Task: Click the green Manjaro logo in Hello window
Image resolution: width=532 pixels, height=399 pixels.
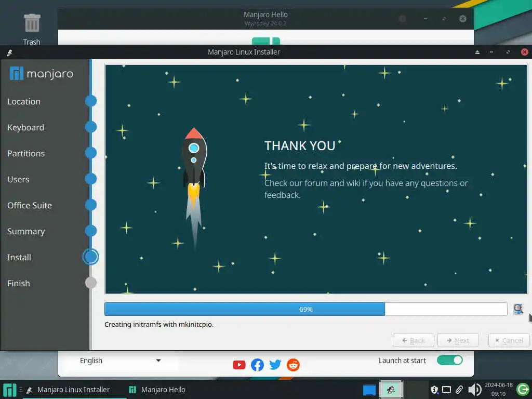Action: [266, 41]
